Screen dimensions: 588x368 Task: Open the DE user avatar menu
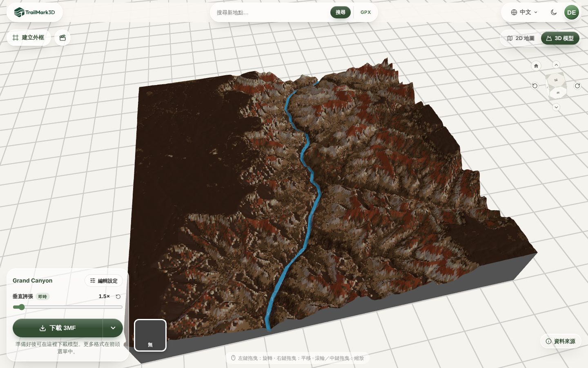(x=571, y=12)
